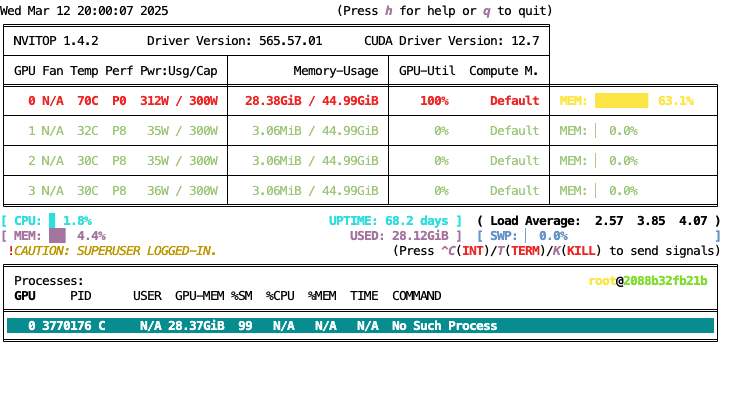Click the GPU-MEM process column header

coord(199,296)
